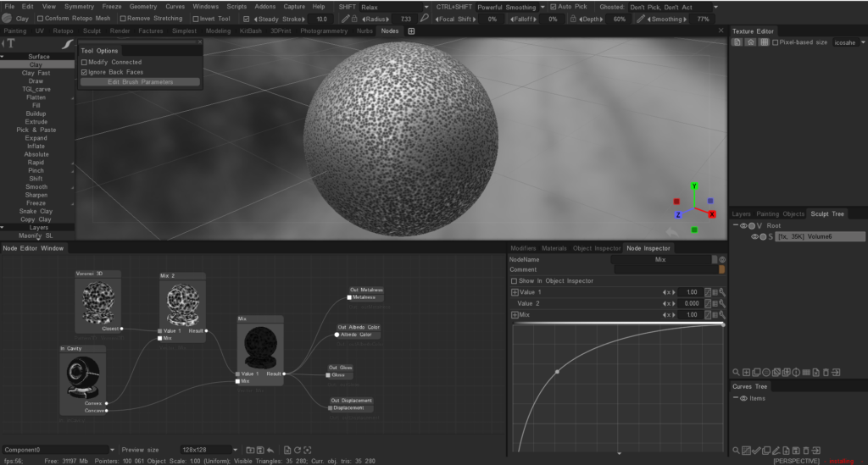Screen dimensions: 868x465
Task: Click the plus icon beside Nodes tab
Action: (x=412, y=31)
